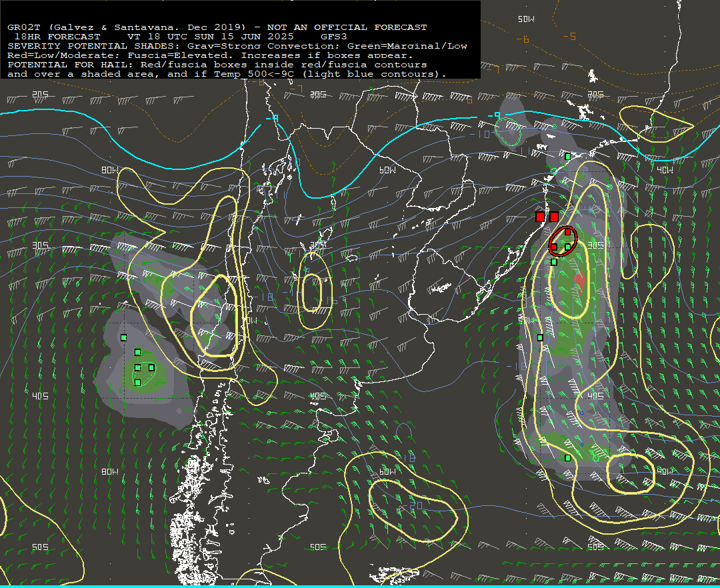
Task: Click the '18HR FORECAST' text
Action: tap(57, 36)
